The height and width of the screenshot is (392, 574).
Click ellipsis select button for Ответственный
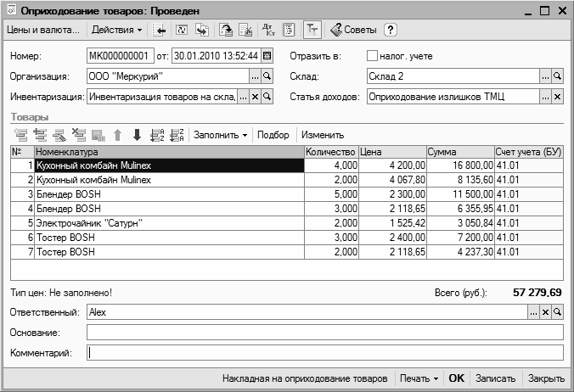click(534, 312)
